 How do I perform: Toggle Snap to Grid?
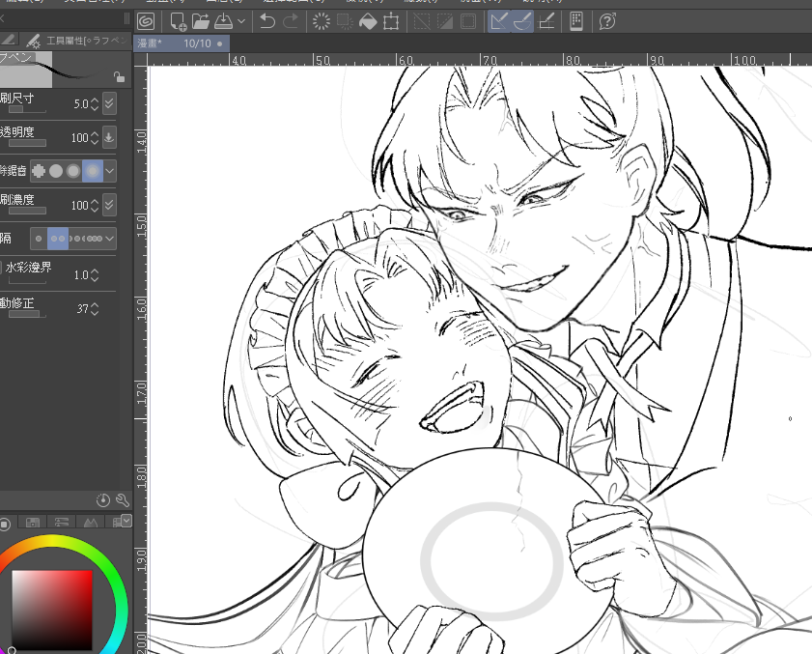[x=546, y=22]
